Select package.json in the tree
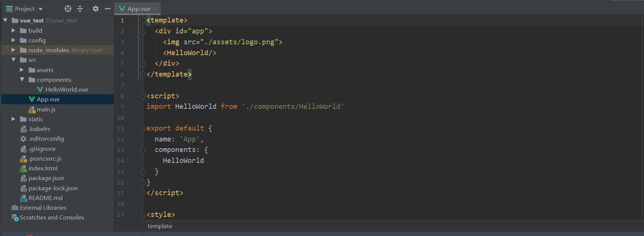The height and width of the screenshot is (236, 644). tap(46, 178)
